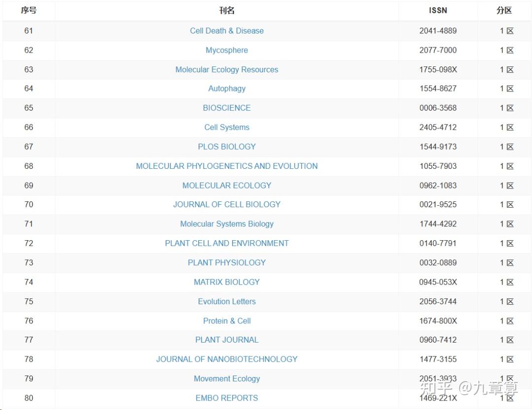Open the Protein & Cell journal link
The width and height of the screenshot is (532, 410).
(227, 321)
